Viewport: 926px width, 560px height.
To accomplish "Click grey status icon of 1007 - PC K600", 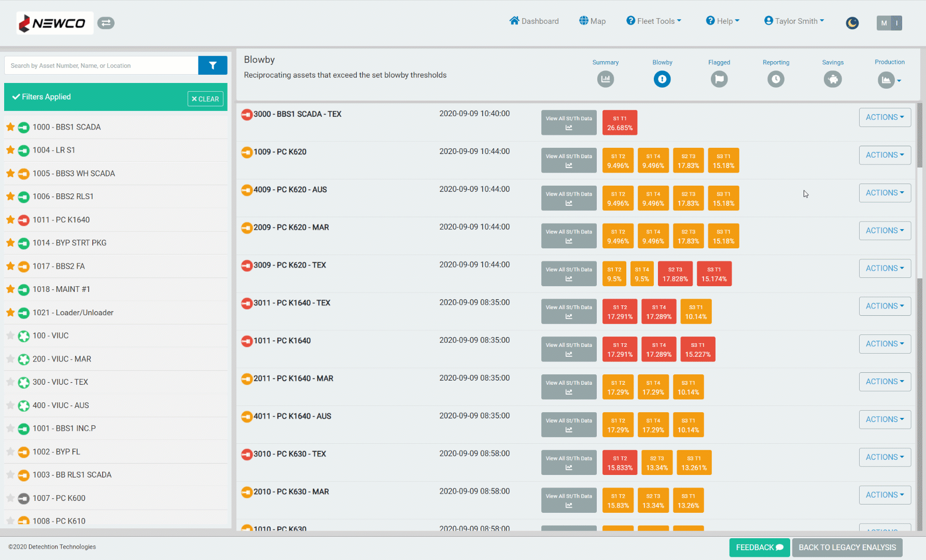I will [x=23, y=498].
